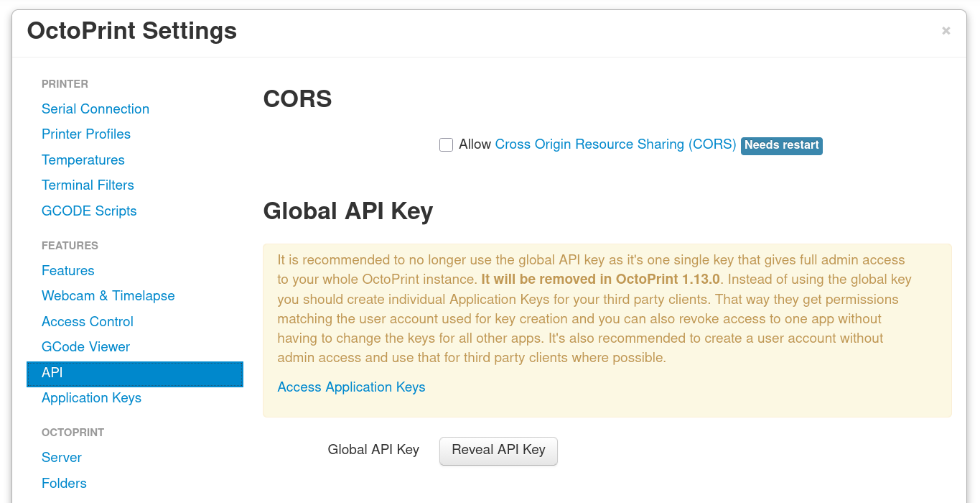The width and height of the screenshot is (980, 503).
Task: Enable Cross Origin Resource Sharing
Action: click(x=446, y=144)
